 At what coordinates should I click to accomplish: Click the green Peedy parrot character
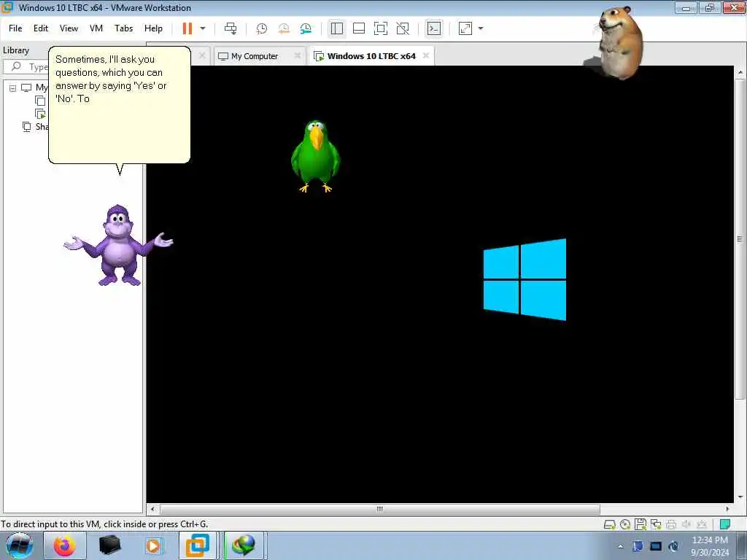[x=315, y=156]
